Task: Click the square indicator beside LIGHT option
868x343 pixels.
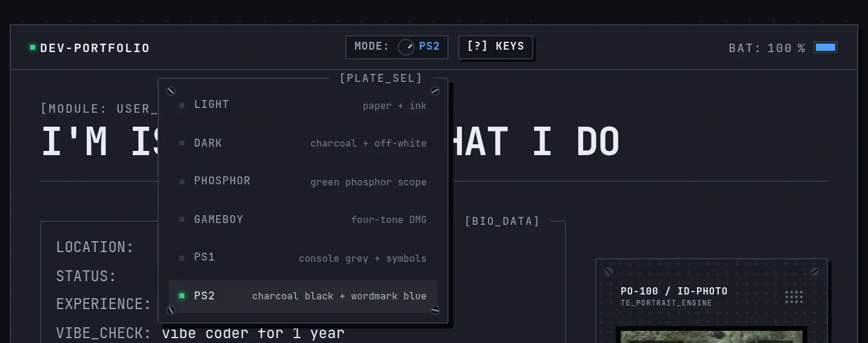Action: [x=182, y=105]
